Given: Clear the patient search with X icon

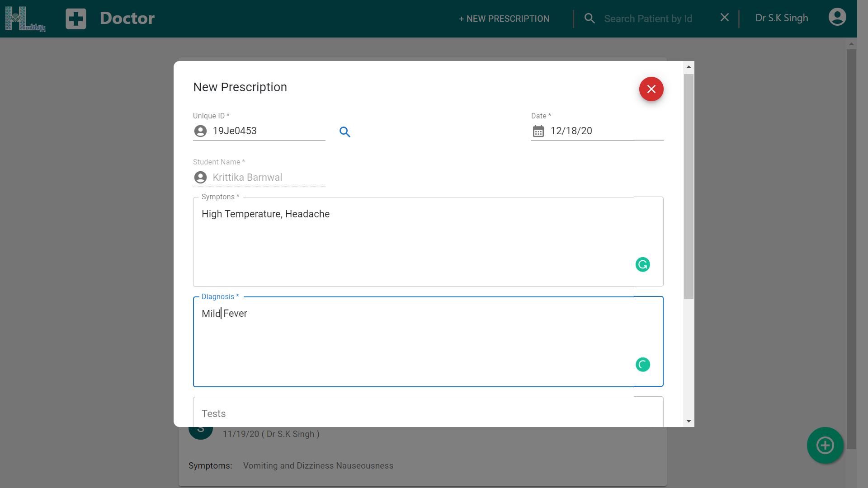Looking at the screenshot, I should 724,18.
